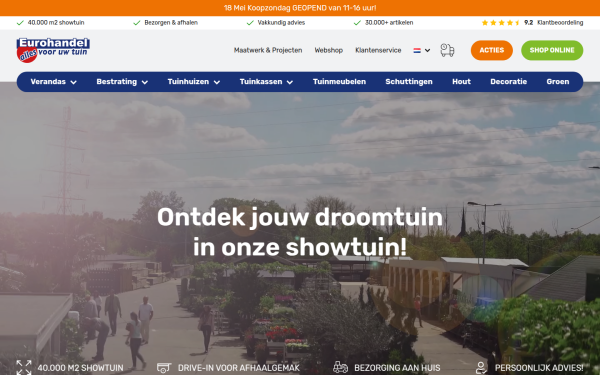
Task: Expand the Bestrating menu chevron
Action: (145, 82)
